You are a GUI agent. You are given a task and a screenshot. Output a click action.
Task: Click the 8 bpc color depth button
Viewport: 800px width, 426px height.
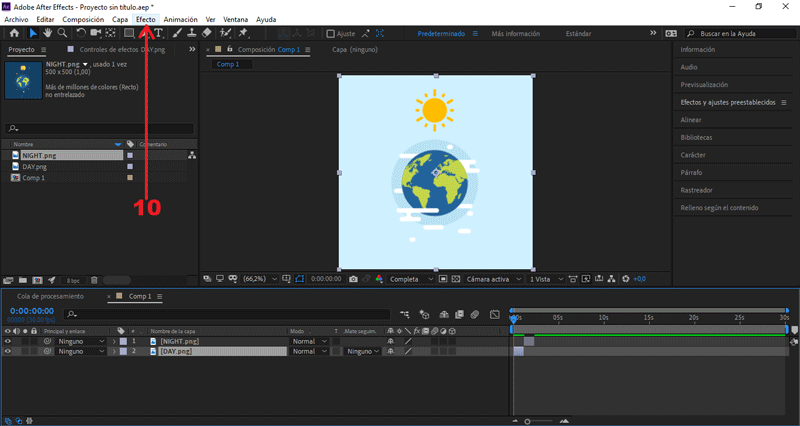[73, 281]
